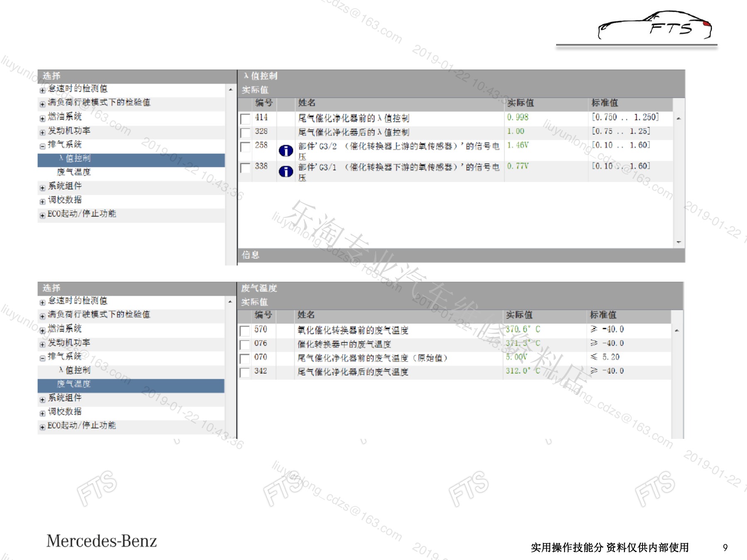Image resolution: width=747 pixels, height=560 pixels.
Task: Click 标准值 column header in the 废气温度 window
Action: (x=629, y=316)
